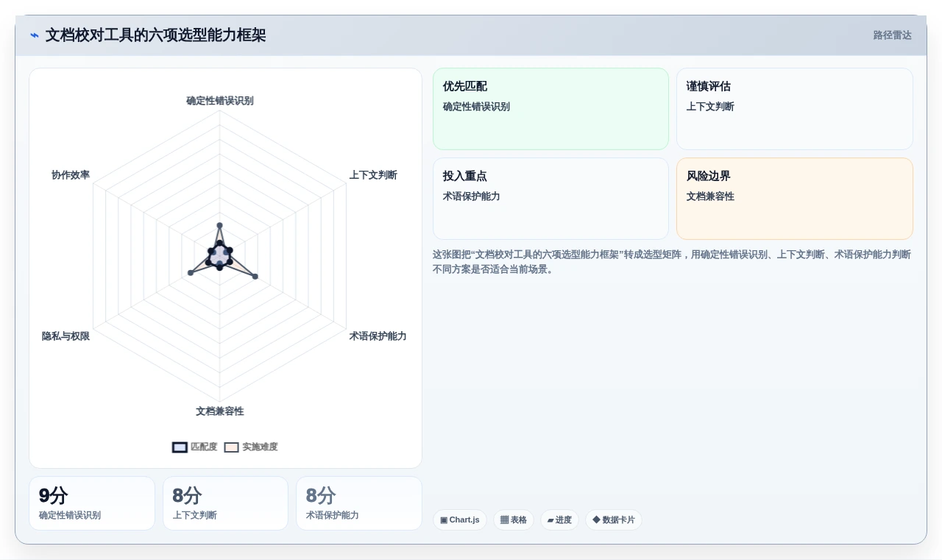
Task: Toggle the 匹配度 legend item
Action: pos(195,447)
